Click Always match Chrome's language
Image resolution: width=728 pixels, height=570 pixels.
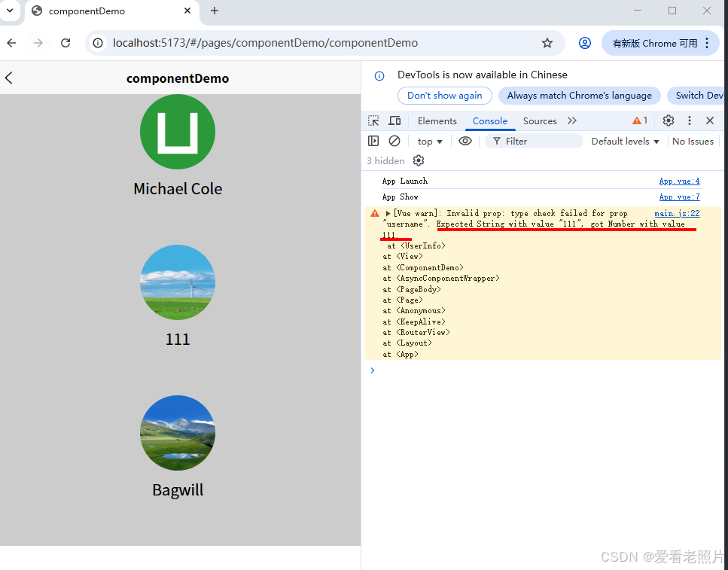579,95
